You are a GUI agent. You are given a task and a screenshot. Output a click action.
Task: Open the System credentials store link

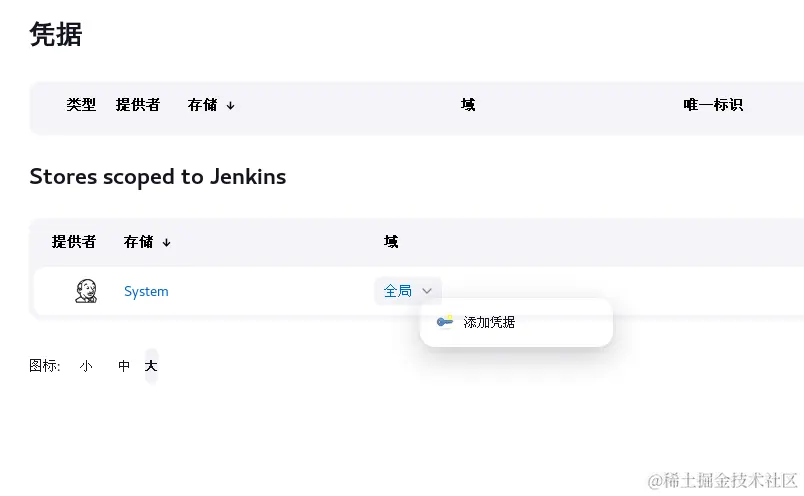[146, 291]
